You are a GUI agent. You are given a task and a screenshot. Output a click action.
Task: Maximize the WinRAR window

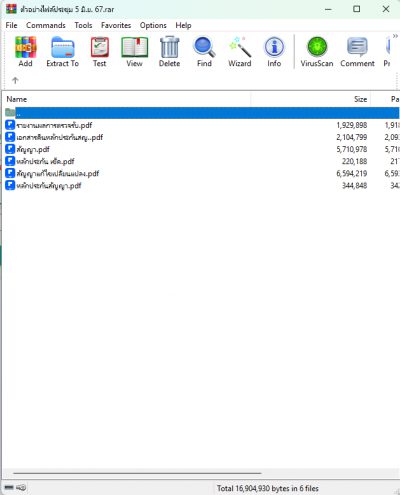point(357,9)
